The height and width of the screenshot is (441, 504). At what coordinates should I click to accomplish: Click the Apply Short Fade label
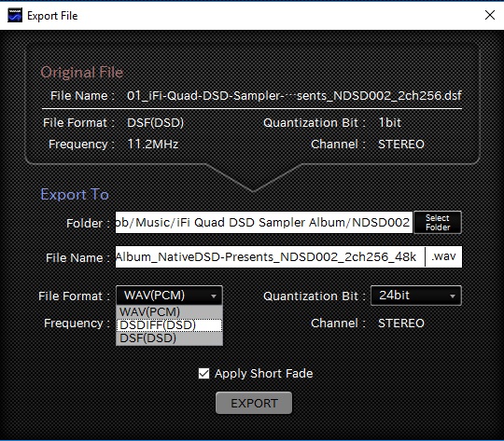click(263, 373)
